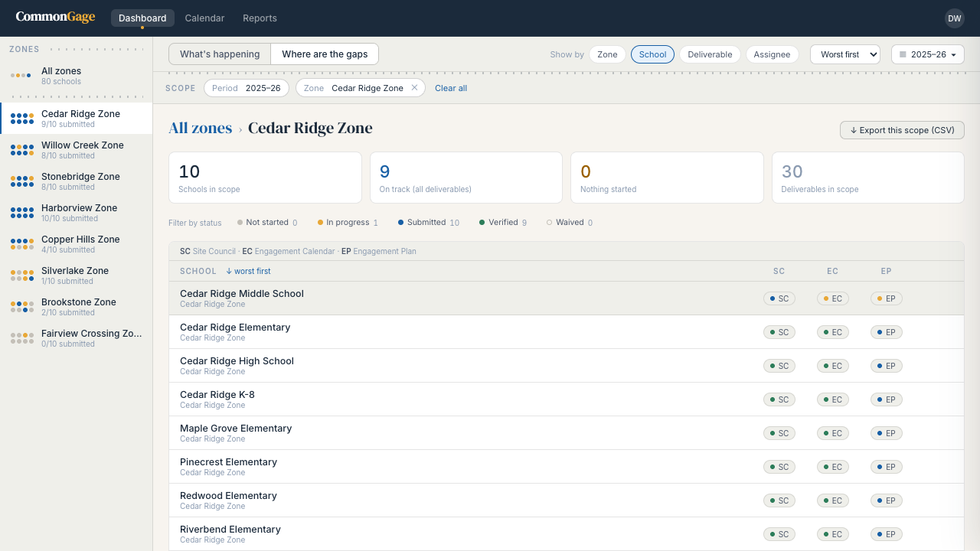Toggle the Verified status filter
980x551 pixels.
point(503,223)
